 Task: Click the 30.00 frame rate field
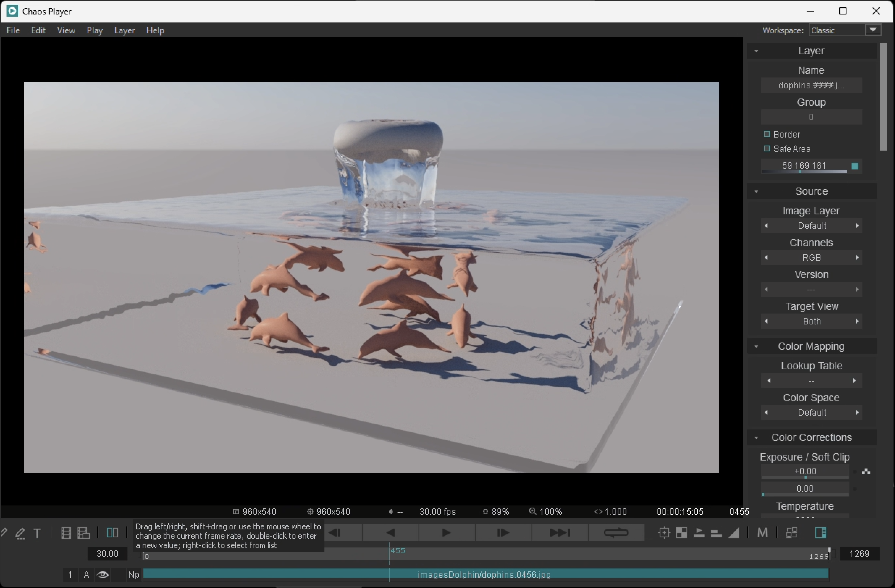pos(108,553)
